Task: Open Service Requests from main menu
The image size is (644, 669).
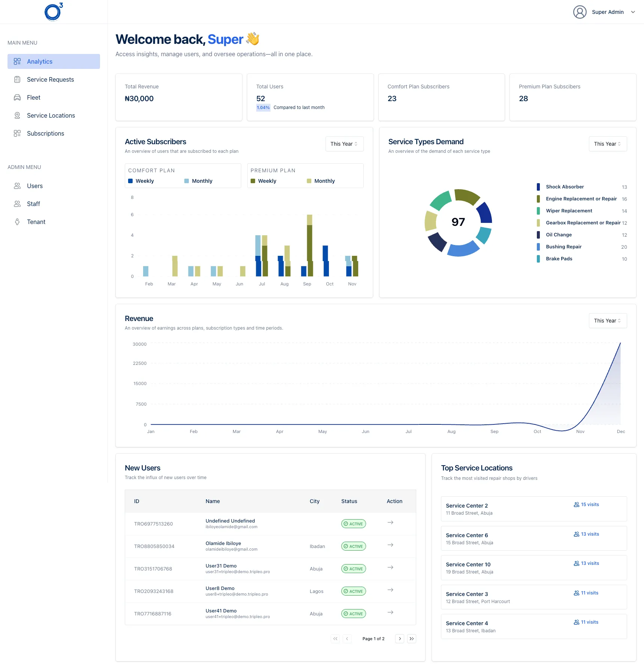Action: pos(50,79)
